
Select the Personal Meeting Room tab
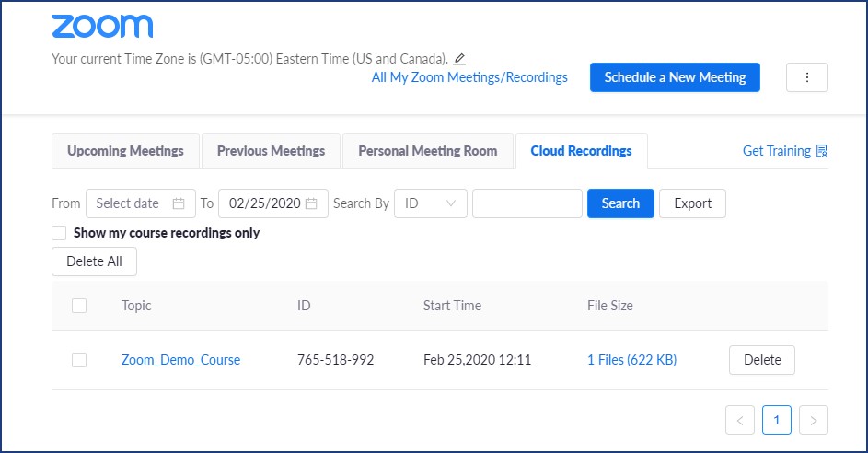click(x=427, y=151)
